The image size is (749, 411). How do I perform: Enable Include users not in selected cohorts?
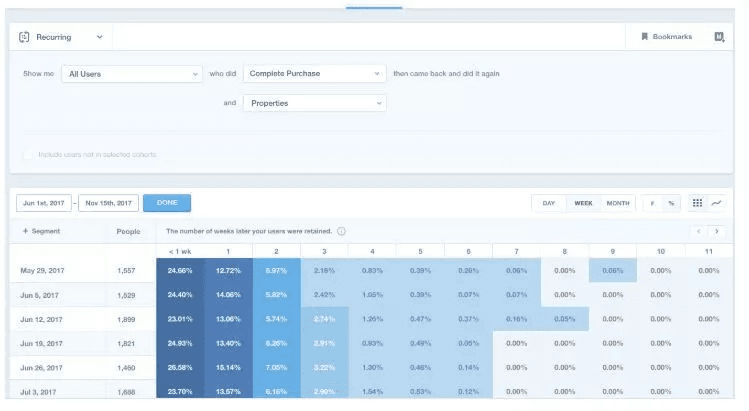coord(28,155)
